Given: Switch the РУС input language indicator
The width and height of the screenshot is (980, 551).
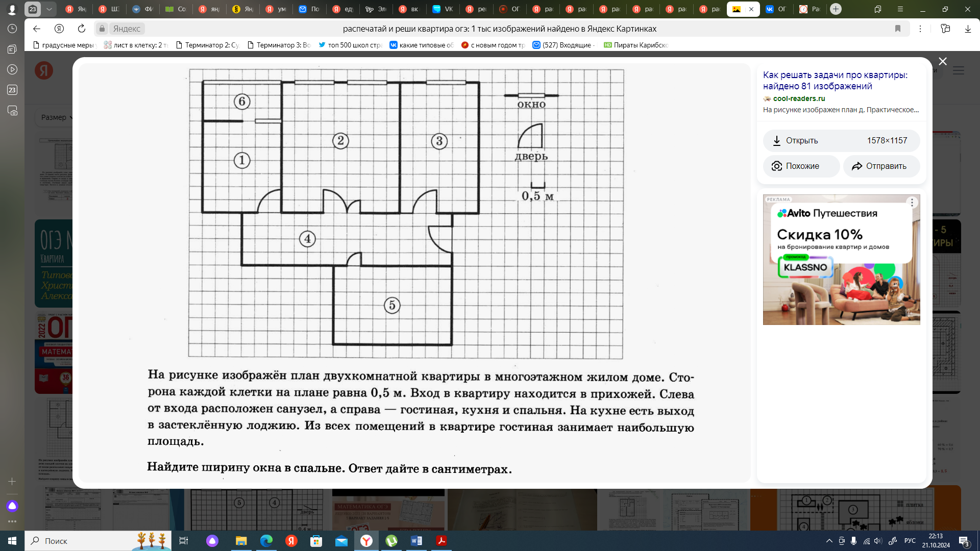Looking at the screenshot, I should [910, 541].
